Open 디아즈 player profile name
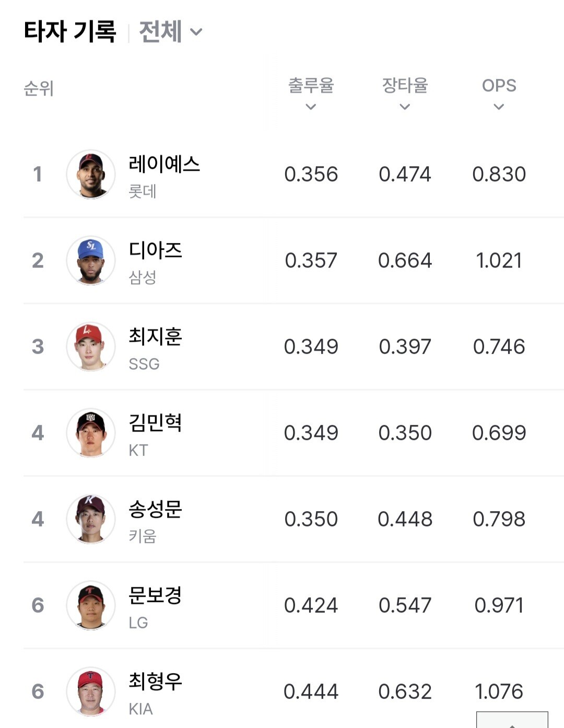Viewport: 564px width, 728px height. pos(155,250)
